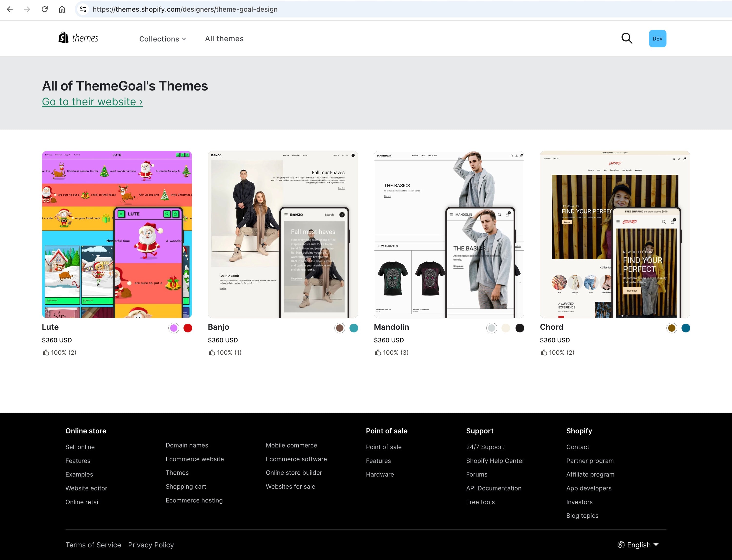Switch Banjo to the brown color preset
Viewport: 732px width, 560px height.
click(x=339, y=328)
